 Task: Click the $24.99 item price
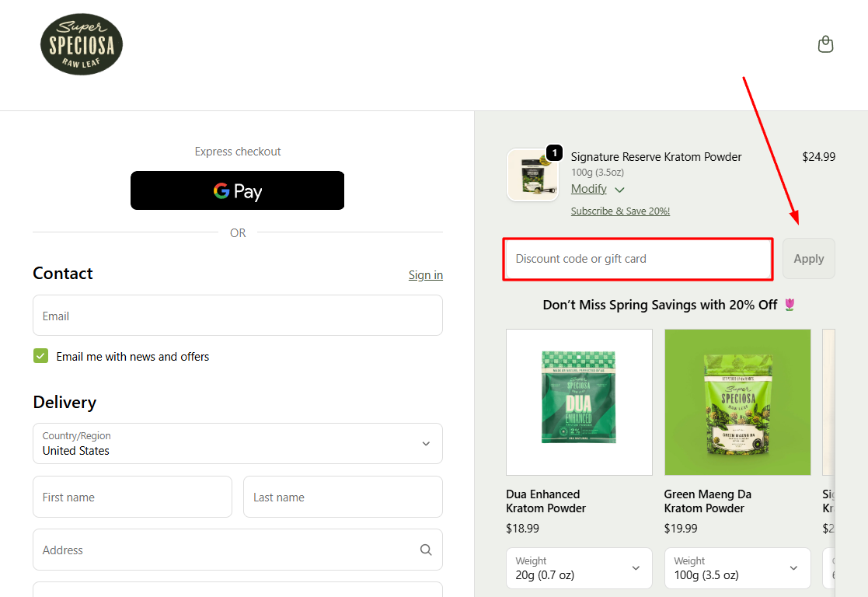819,157
